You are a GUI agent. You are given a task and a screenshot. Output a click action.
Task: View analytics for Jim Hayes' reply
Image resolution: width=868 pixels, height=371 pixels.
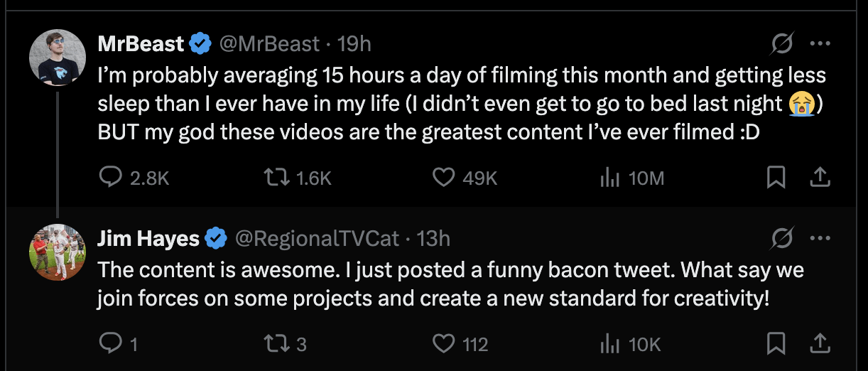click(610, 344)
